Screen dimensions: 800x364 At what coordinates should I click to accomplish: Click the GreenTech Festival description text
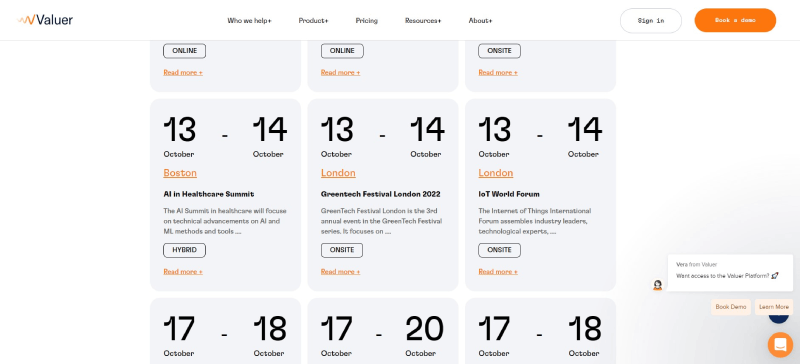coord(382,221)
